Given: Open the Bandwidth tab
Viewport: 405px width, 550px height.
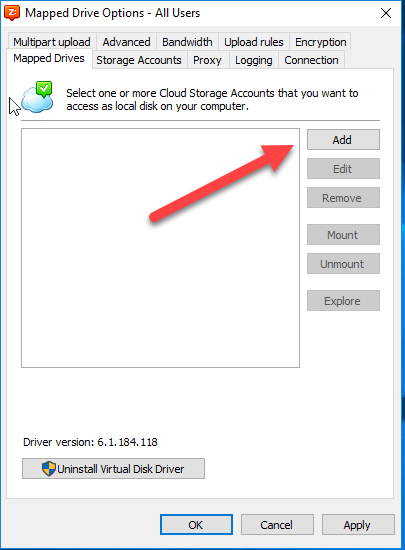Looking at the screenshot, I should click(187, 42).
